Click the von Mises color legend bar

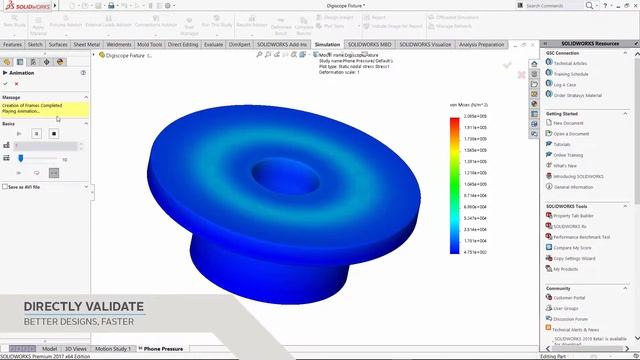[454, 186]
